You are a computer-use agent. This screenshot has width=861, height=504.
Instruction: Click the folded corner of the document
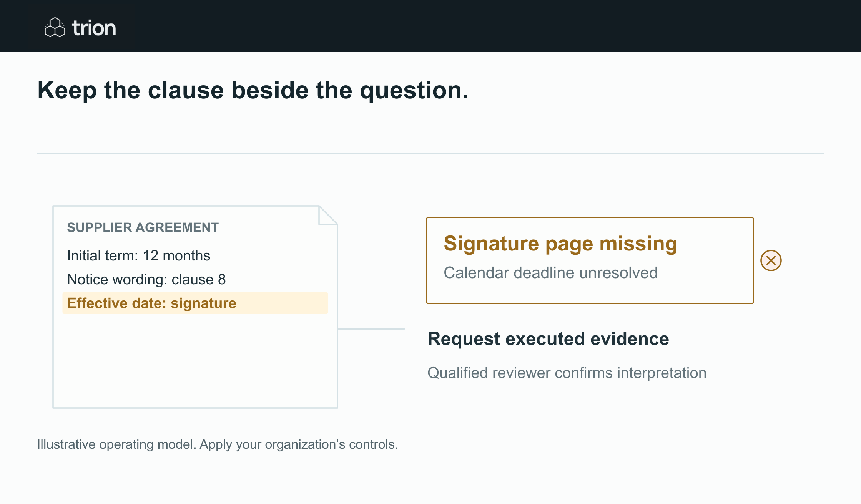click(x=328, y=215)
